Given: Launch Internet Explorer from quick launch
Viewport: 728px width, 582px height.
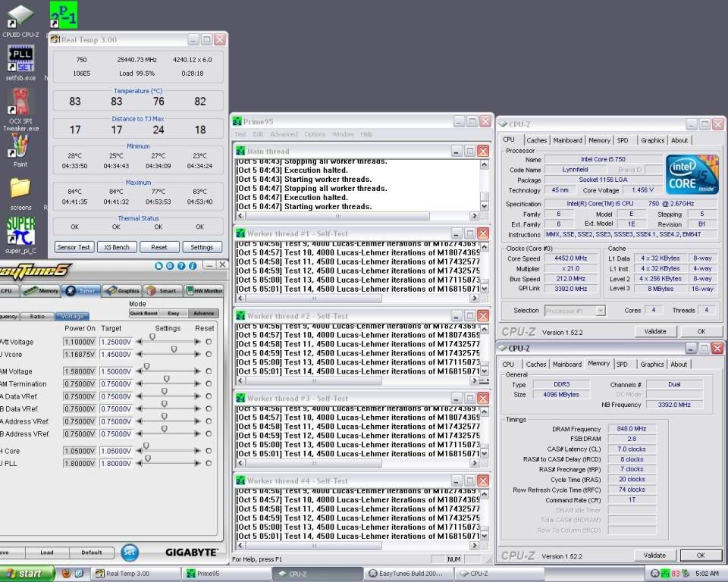Looking at the screenshot, I should point(80,573).
